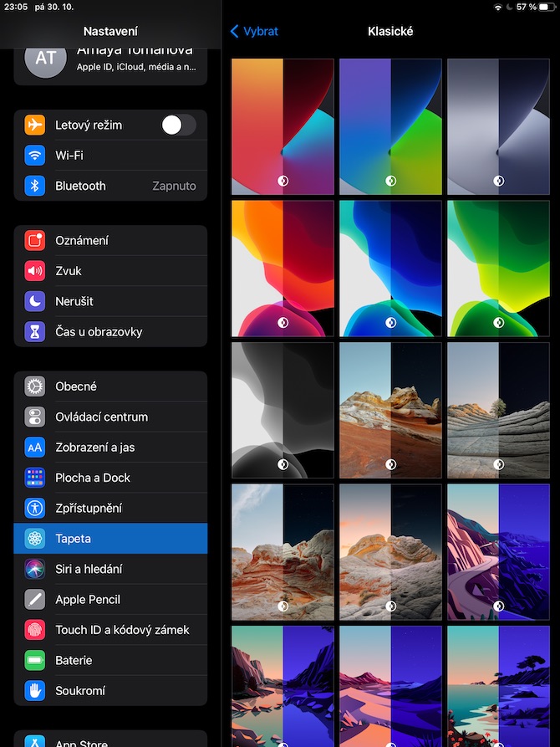Open Ovládací centrum settings
Viewport: 560px width, 747px height.
pos(110,417)
